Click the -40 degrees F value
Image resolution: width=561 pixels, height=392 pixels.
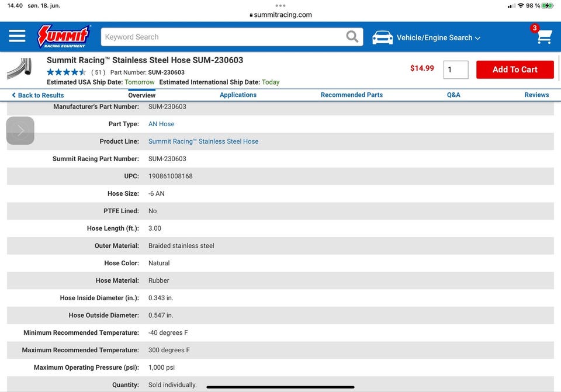(x=168, y=333)
